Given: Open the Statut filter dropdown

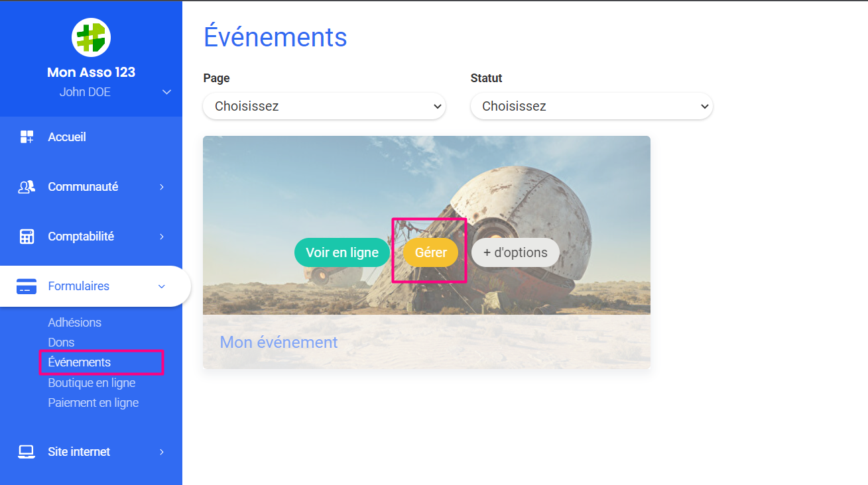Looking at the screenshot, I should pyautogui.click(x=591, y=106).
